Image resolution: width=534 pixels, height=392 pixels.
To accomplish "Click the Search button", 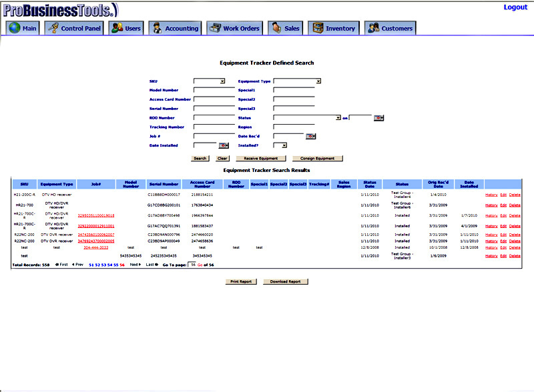I will click(x=200, y=158).
